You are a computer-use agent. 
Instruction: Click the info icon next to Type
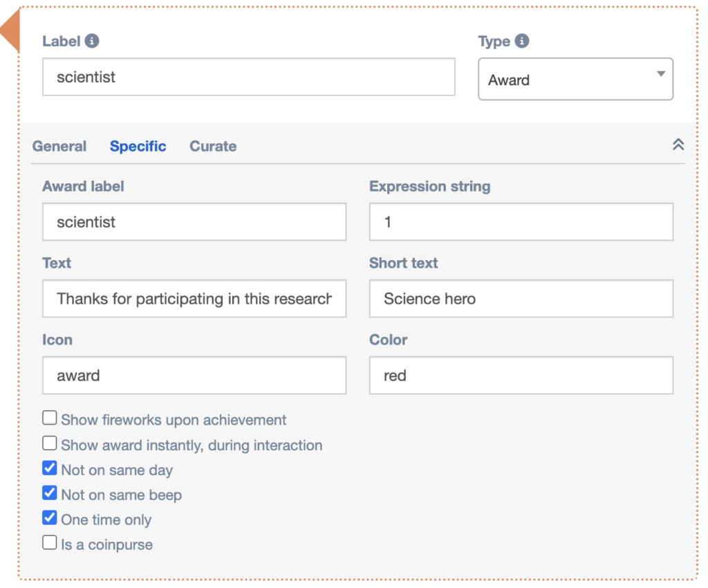pos(522,41)
